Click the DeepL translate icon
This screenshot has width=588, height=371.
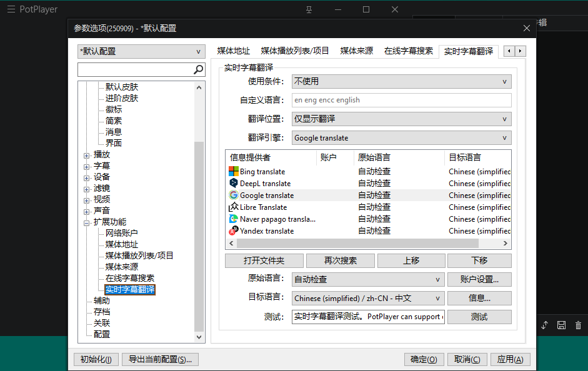click(x=234, y=183)
